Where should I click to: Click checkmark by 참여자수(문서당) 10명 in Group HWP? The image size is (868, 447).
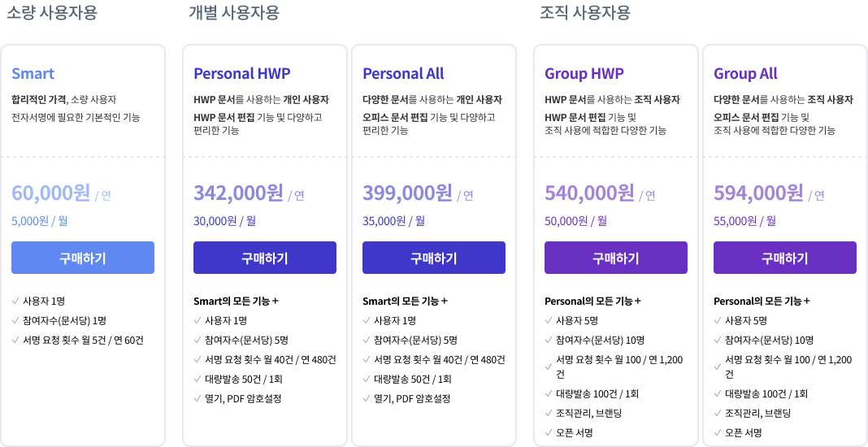549,341
